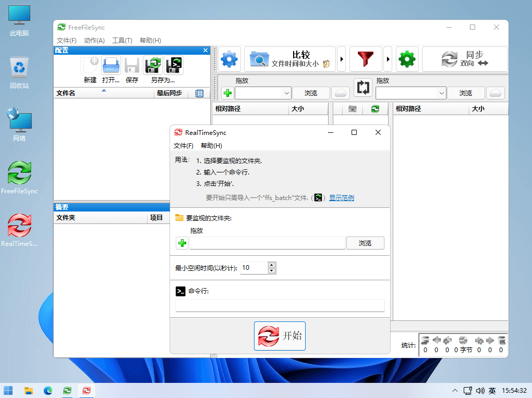Image resolution: width=532 pixels, height=398 pixels.
Task: Save the configuration with 保存 icon
Action: pyautogui.click(x=131, y=65)
